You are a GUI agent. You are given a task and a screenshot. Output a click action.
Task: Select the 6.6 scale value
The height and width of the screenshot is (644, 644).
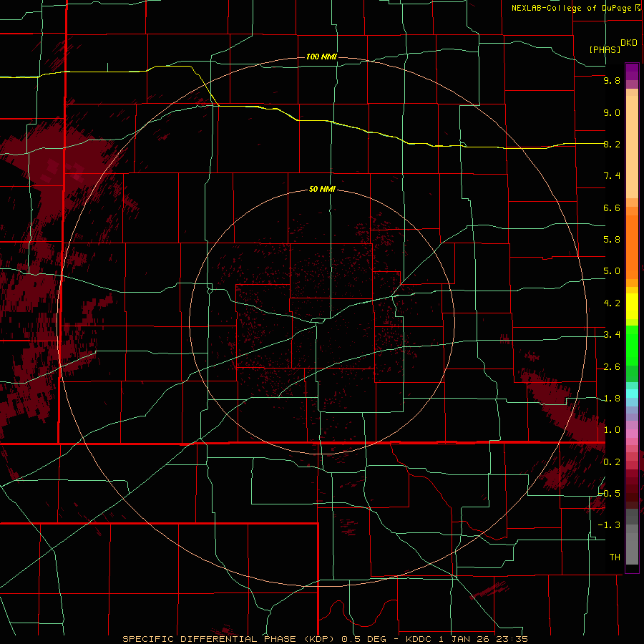(x=612, y=208)
